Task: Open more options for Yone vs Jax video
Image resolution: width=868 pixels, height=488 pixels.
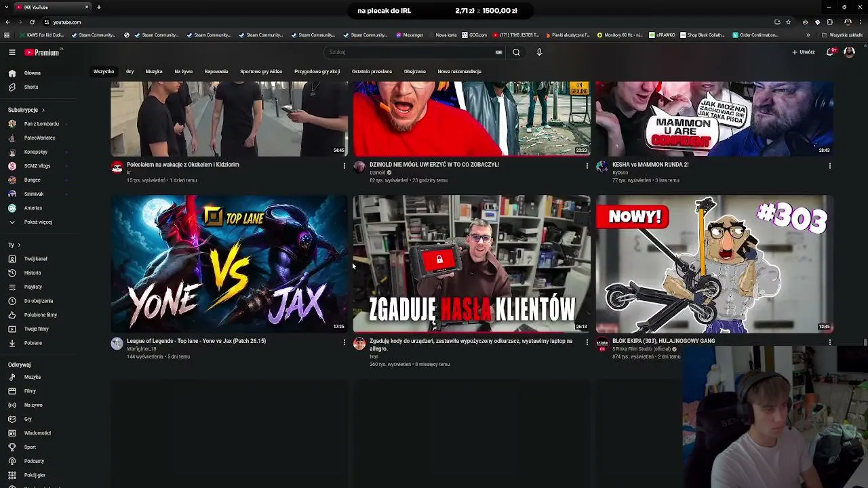Action: [x=344, y=342]
